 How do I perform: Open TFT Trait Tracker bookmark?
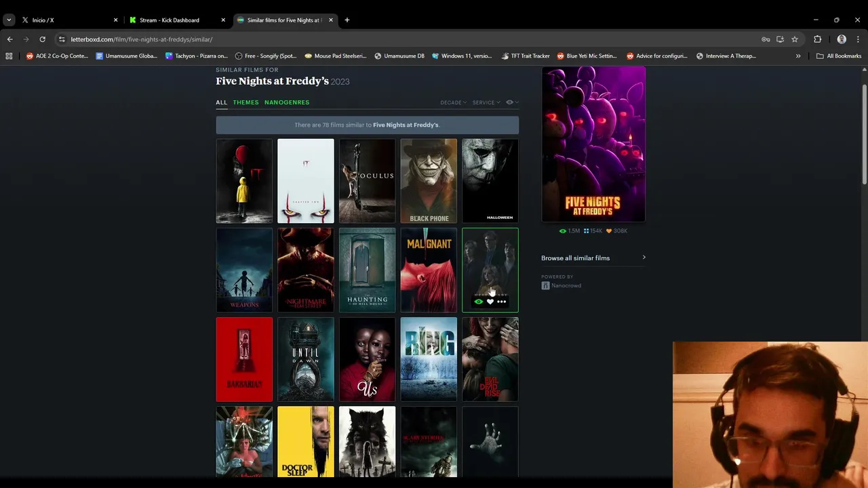click(x=525, y=56)
